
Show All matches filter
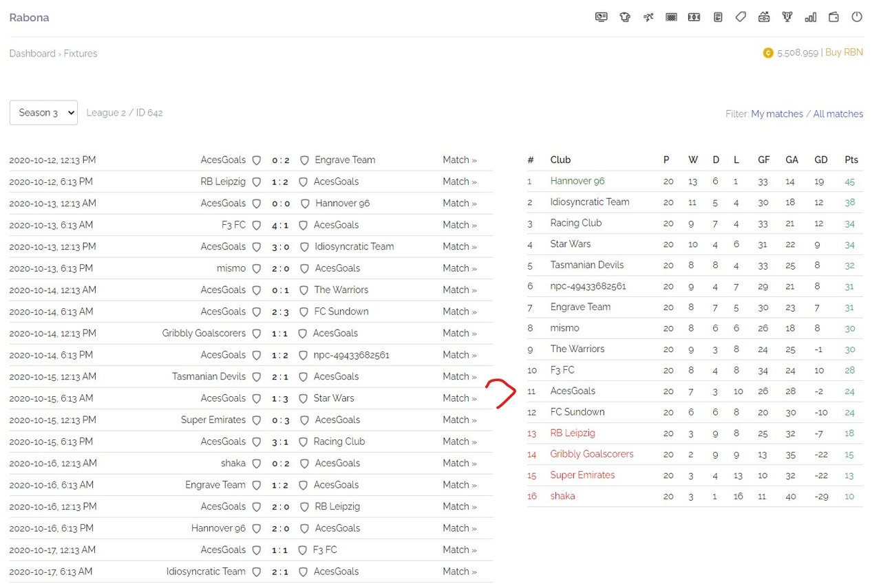[x=838, y=114]
